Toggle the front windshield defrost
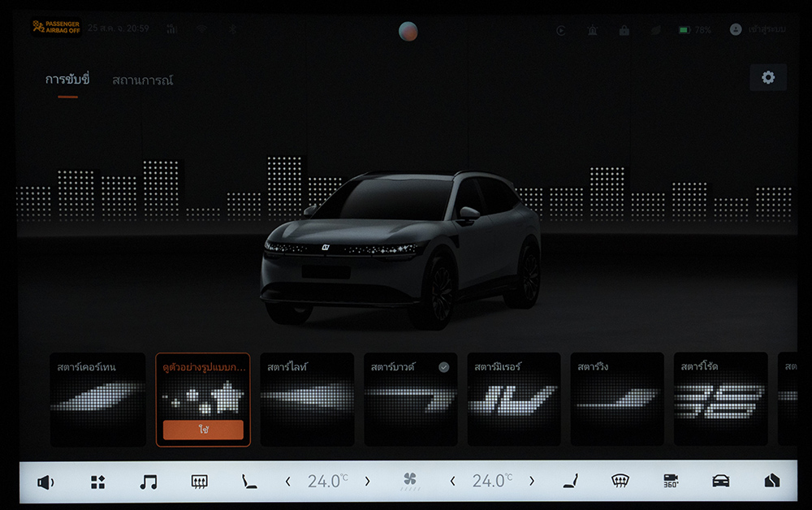Screen dimensions: 812x510 pyautogui.click(x=620, y=481)
